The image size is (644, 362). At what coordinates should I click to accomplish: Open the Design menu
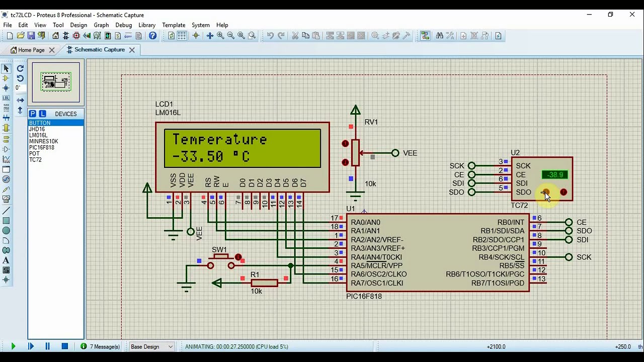pyautogui.click(x=78, y=25)
